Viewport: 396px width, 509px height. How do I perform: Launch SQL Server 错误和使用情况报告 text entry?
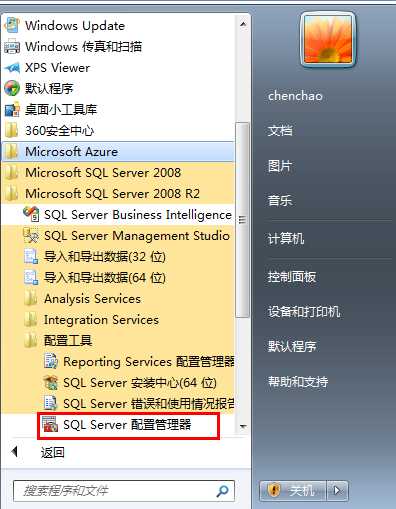[149, 404]
